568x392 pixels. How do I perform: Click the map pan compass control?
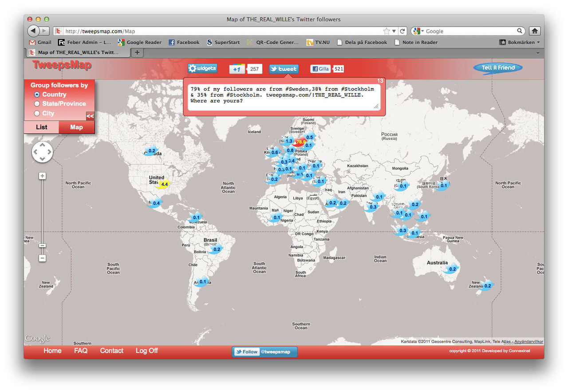click(x=42, y=152)
